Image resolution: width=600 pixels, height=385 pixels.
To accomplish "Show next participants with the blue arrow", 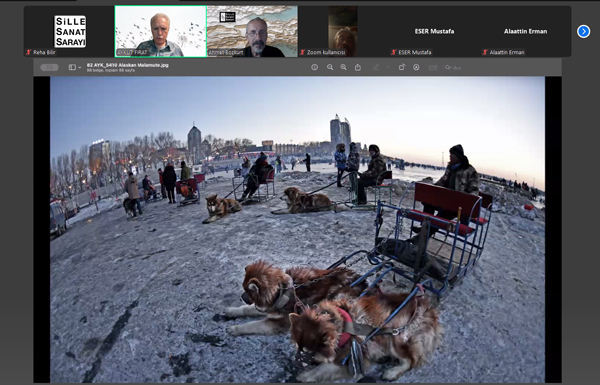I will [584, 31].
